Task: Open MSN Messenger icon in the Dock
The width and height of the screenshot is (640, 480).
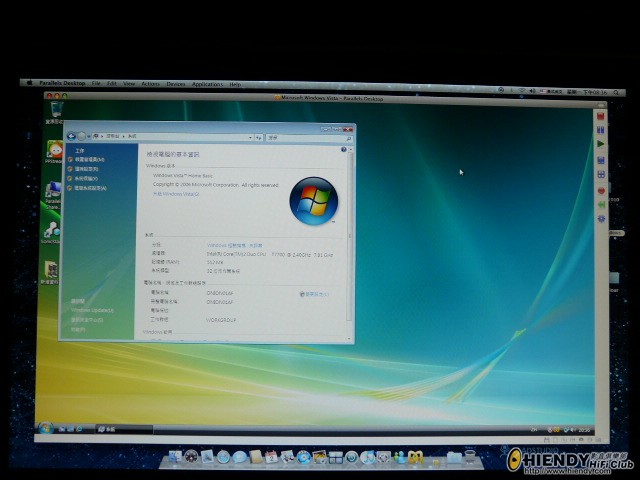Action: pos(400,458)
